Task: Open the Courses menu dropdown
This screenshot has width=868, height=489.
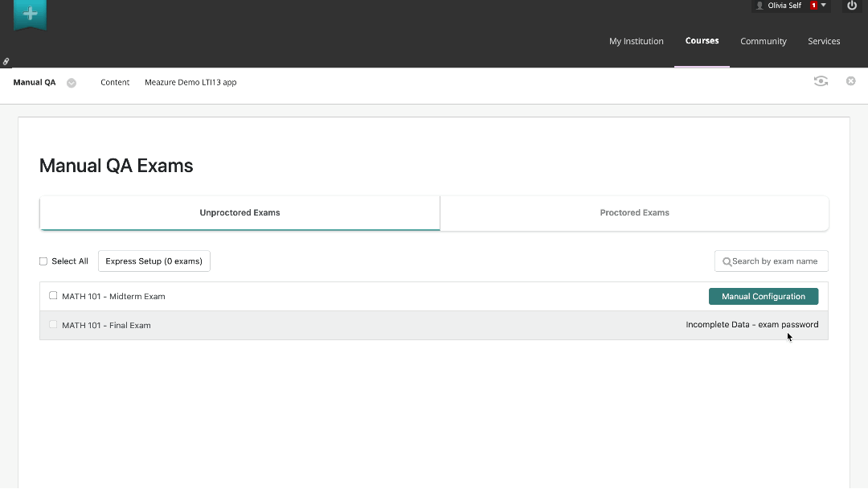Action: [702, 41]
